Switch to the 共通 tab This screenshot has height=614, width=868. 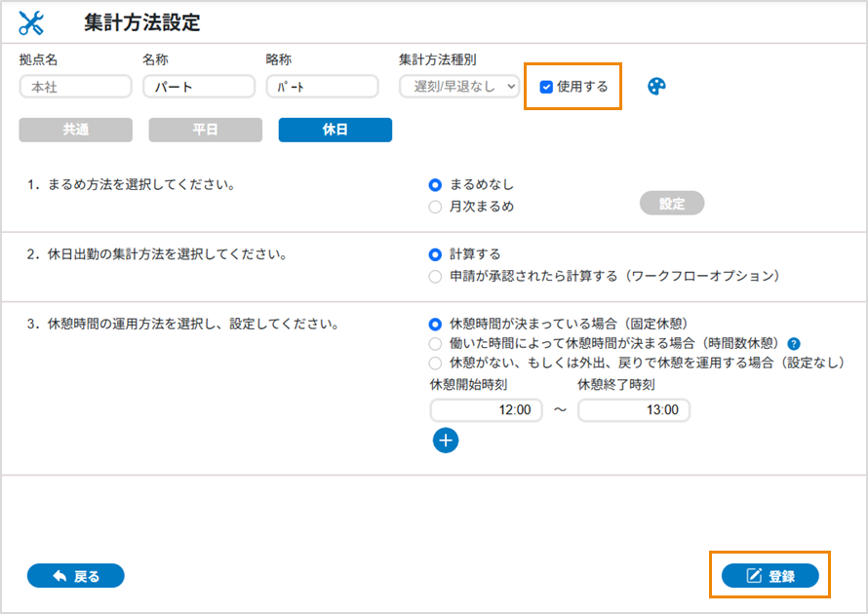click(75, 130)
